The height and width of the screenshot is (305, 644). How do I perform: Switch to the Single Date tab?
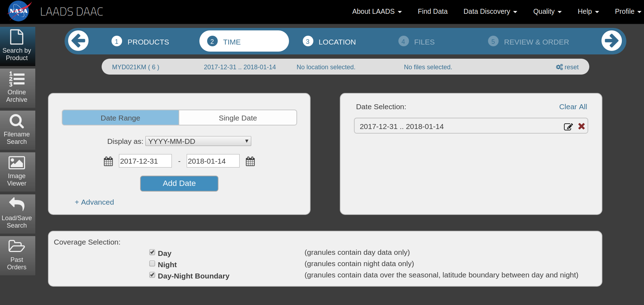(238, 118)
